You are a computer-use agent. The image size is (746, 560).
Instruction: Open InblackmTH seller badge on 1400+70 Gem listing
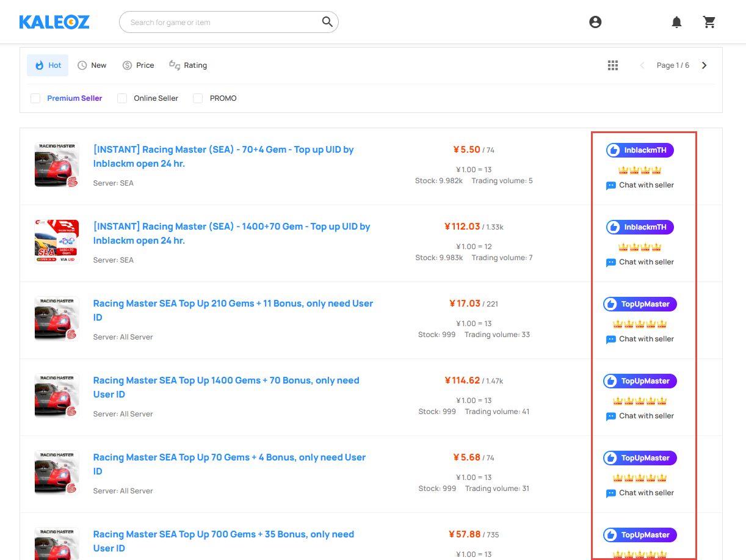pyautogui.click(x=640, y=227)
